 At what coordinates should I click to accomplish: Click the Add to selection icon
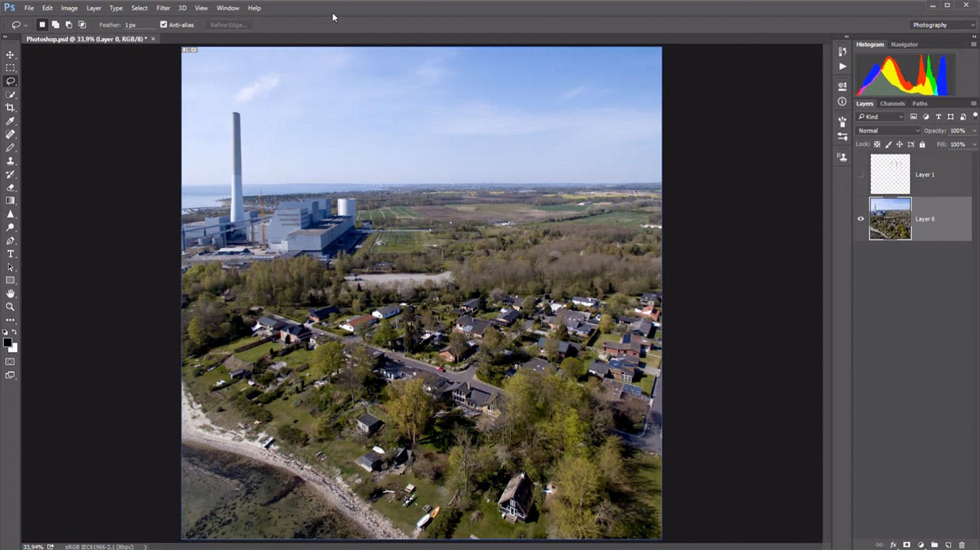coord(56,25)
